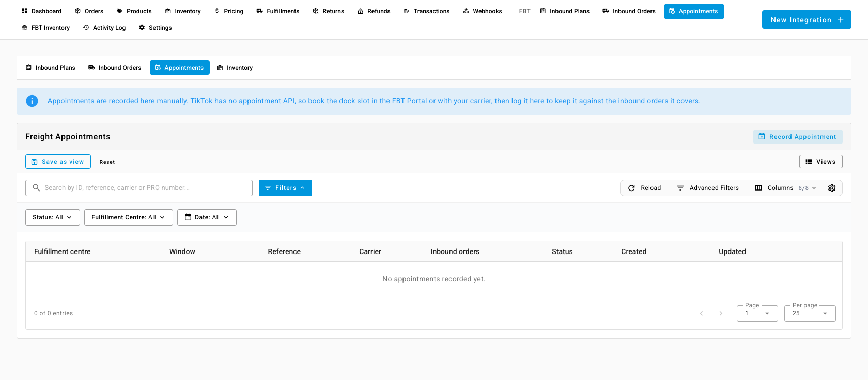
Task: Go to Returns
Action: [x=328, y=11]
